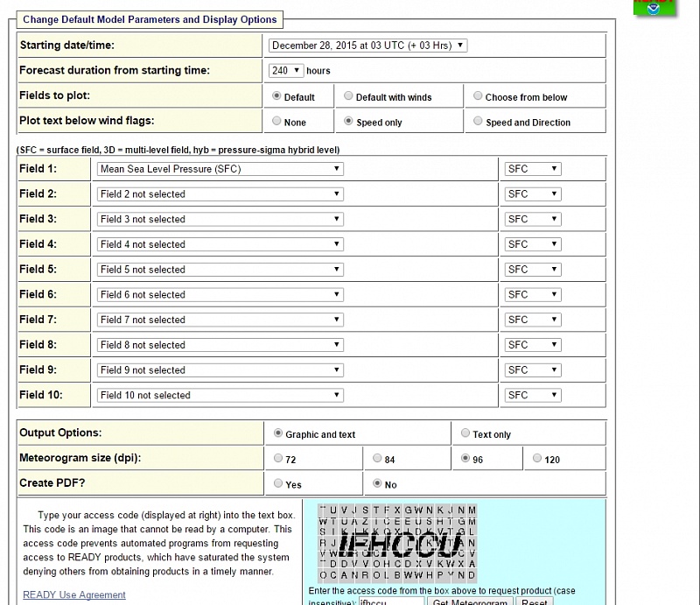Click the 'Starting date/time:' label
This screenshot has width=700, height=605.
[x=67, y=46]
